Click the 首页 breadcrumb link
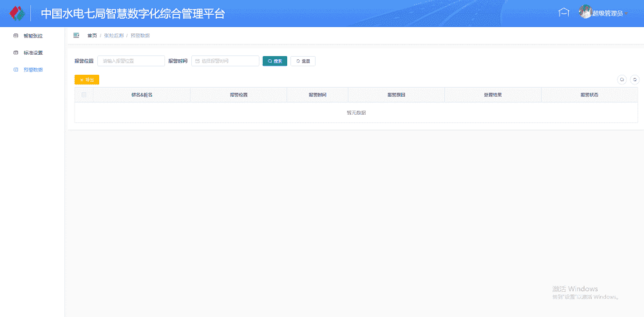The image size is (644, 317). click(x=92, y=35)
